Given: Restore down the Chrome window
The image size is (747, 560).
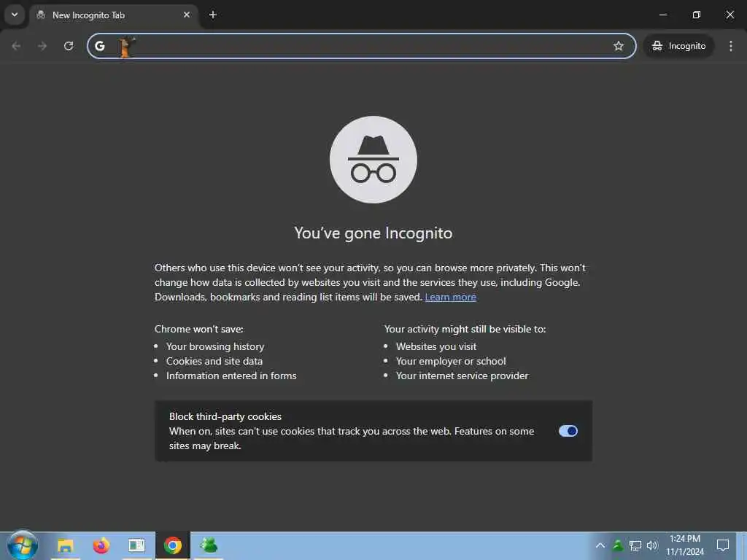Looking at the screenshot, I should pyautogui.click(x=697, y=15).
